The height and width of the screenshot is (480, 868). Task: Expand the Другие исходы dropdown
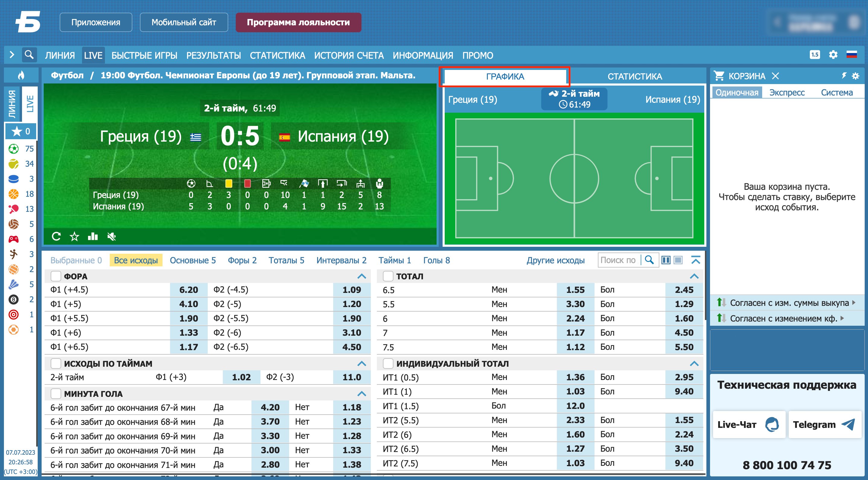555,260
